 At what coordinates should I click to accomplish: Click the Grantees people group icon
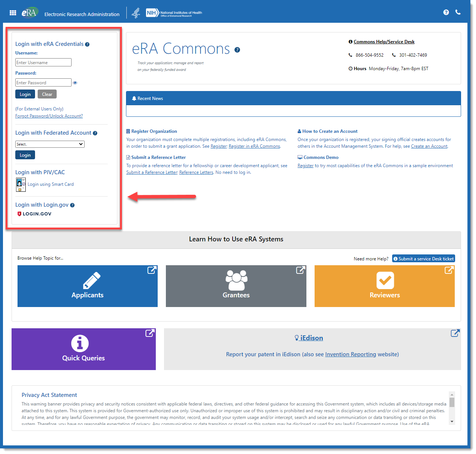[236, 280]
